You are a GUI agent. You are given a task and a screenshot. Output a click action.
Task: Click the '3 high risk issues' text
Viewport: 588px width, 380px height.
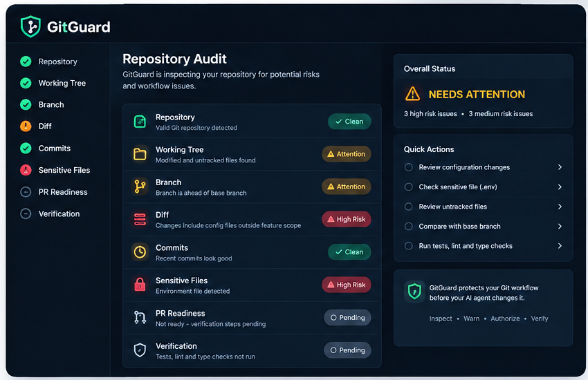430,114
